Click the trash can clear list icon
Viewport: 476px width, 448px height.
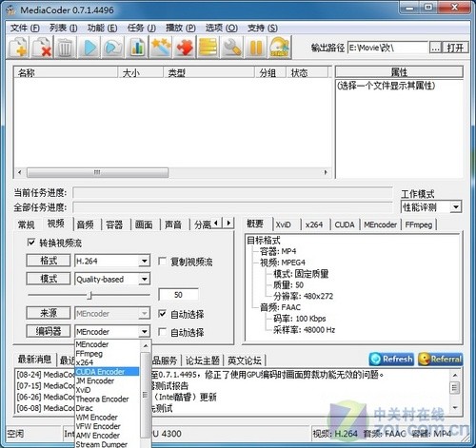point(66,48)
